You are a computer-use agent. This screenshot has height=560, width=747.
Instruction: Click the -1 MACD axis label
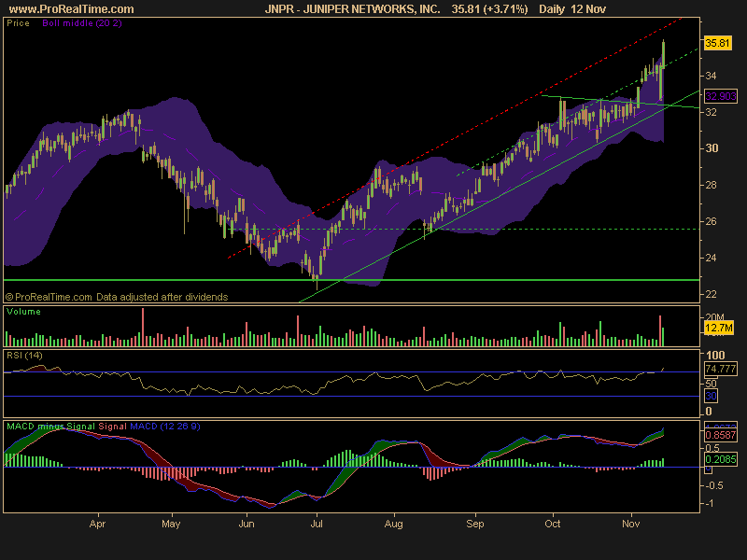pos(709,504)
